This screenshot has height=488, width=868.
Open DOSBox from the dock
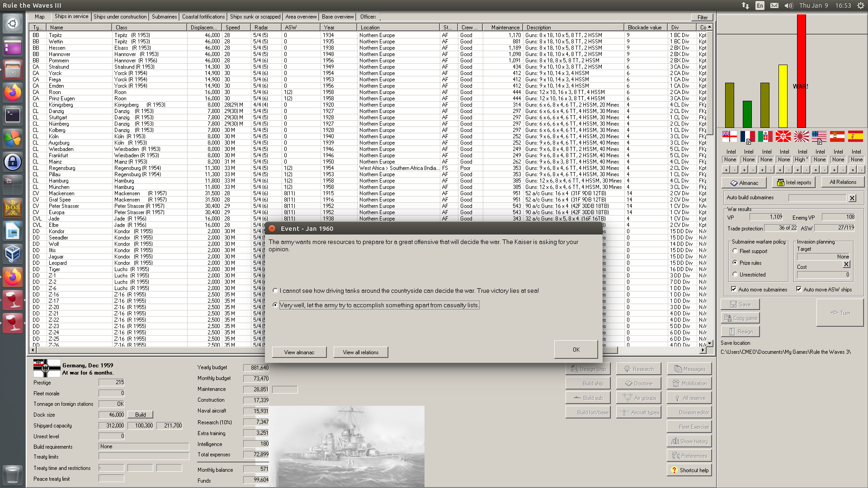pyautogui.click(x=13, y=208)
